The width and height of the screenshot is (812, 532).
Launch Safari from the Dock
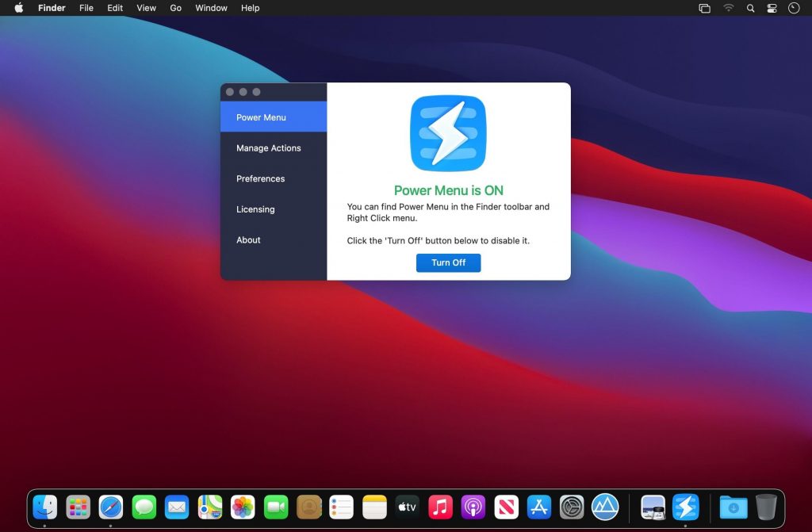pyautogui.click(x=110, y=507)
